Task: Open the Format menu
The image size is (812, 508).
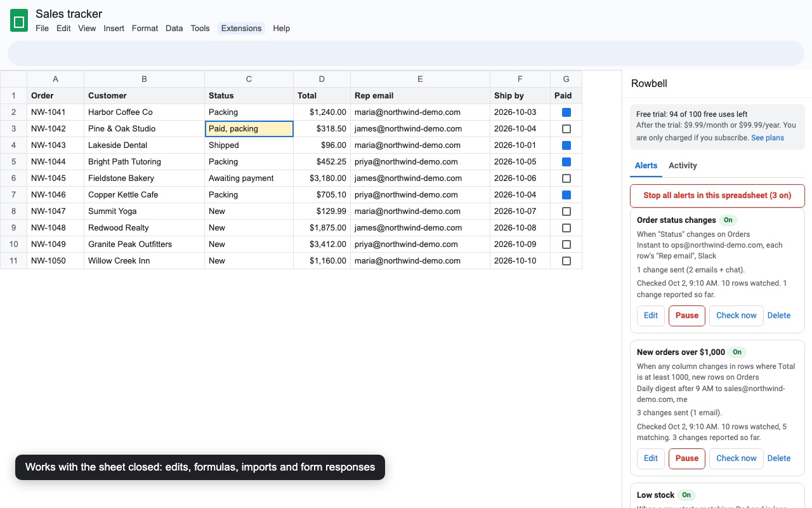Action: tap(145, 29)
